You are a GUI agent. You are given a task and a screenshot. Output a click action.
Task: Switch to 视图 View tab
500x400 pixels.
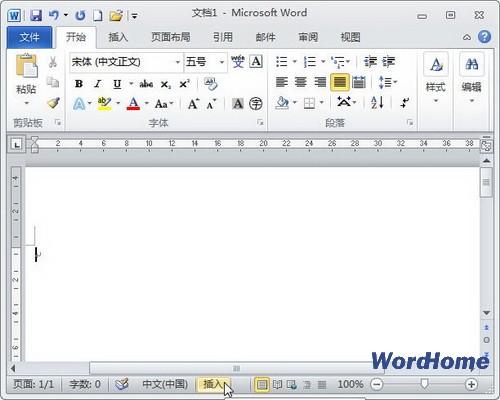click(x=350, y=37)
